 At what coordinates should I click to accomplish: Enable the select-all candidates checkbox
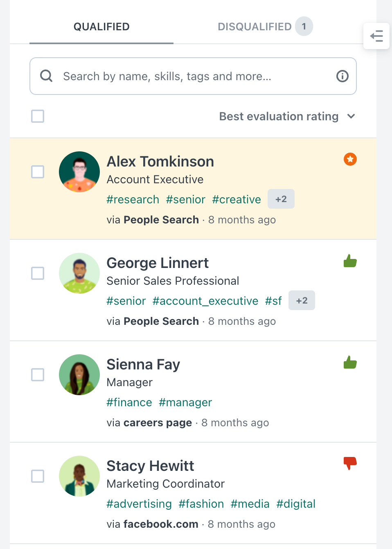coord(37,116)
